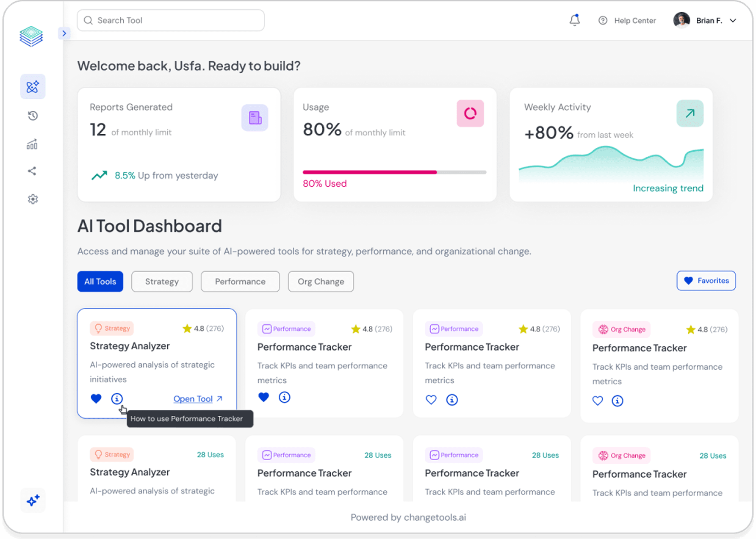Click the Favorites button
Image resolution: width=756 pixels, height=539 pixels.
coord(706,280)
